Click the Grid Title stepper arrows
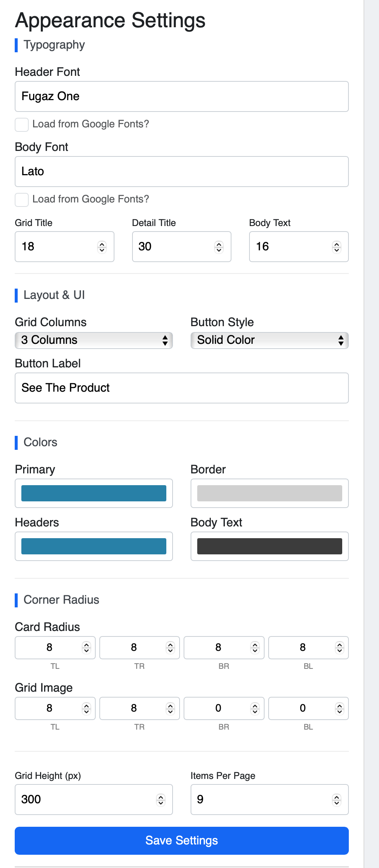Screen dimensions: 379x868 click(102, 247)
